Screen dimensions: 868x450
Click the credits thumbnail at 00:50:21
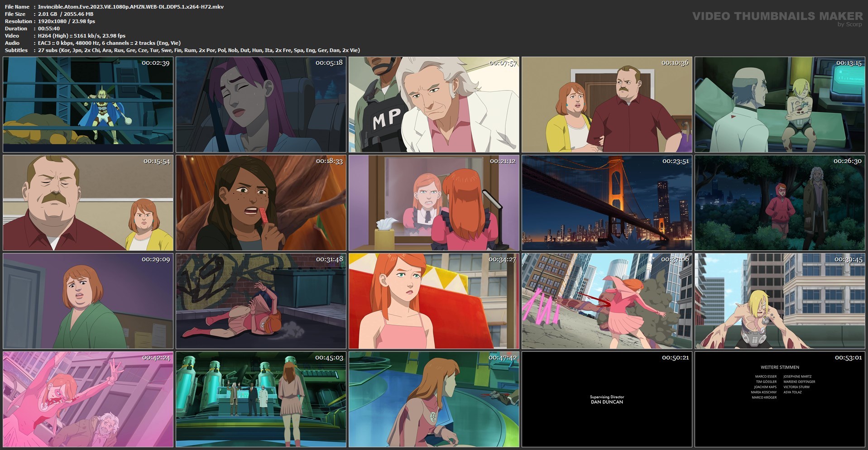coord(607,399)
